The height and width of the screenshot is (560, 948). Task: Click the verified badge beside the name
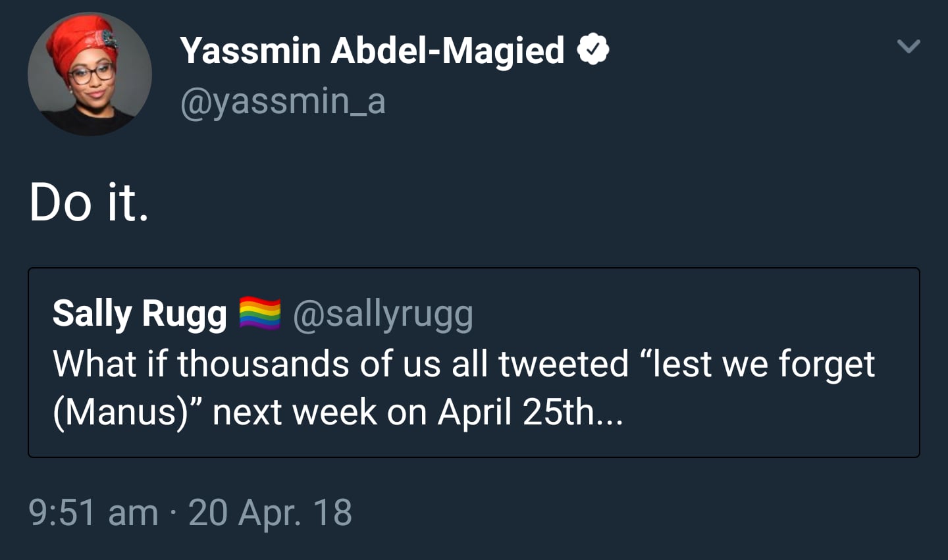(x=593, y=49)
